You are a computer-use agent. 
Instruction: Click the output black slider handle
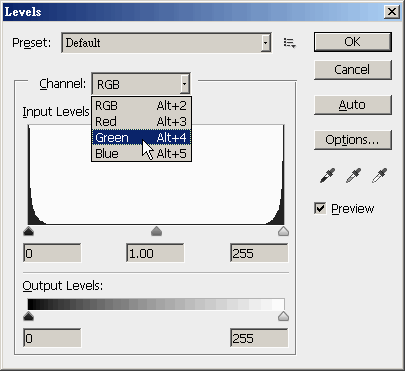(x=29, y=316)
